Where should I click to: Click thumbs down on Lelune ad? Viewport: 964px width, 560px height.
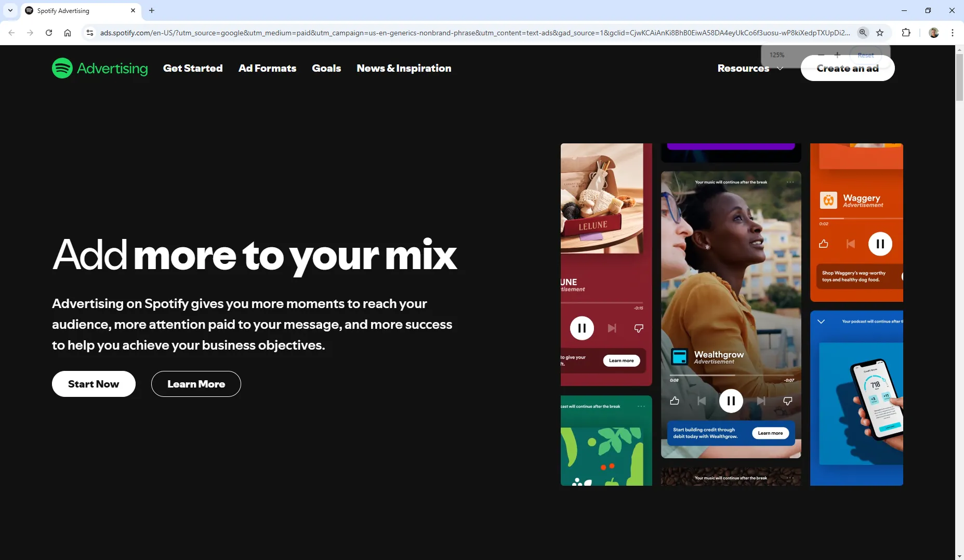[x=639, y=328]
